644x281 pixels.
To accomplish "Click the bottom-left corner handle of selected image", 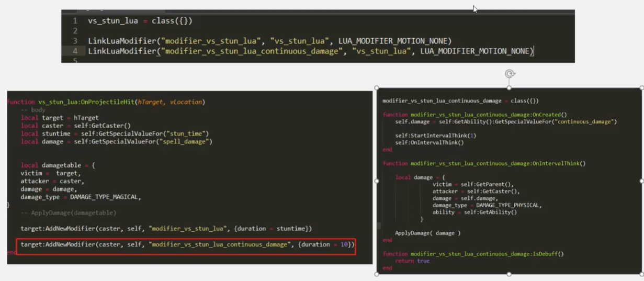I will coord(377,274).
